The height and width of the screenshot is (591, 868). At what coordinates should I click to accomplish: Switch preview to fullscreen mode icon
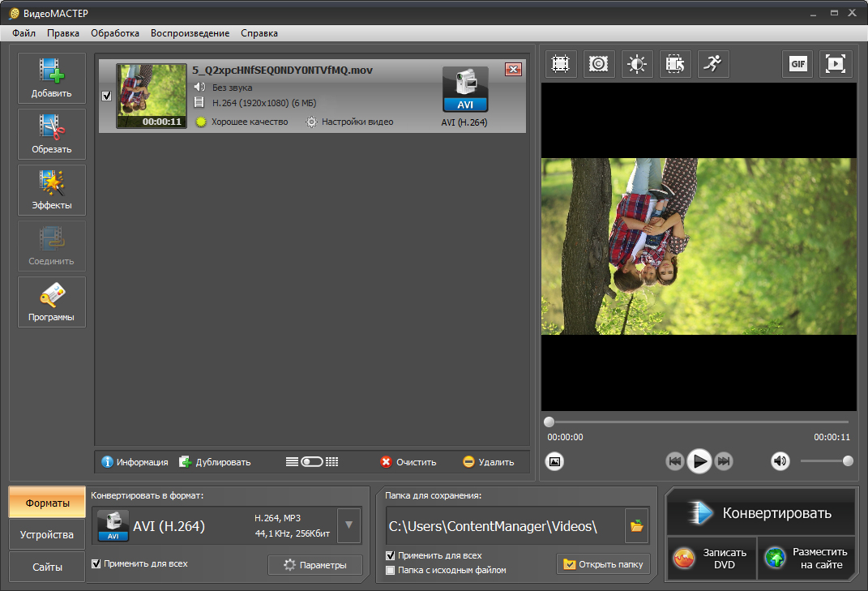pyautogui.click(x=836, y=64)
